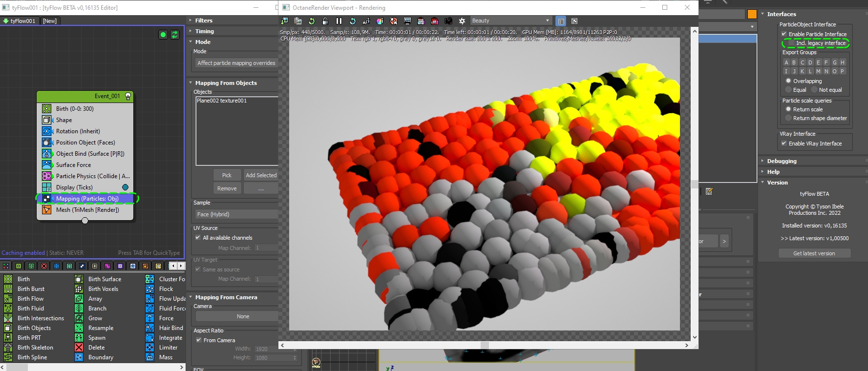The height and width of the screenshot is (371, 868).
Task: Open the Beauty render pass dropdown
Action: [x=510, y=21]
